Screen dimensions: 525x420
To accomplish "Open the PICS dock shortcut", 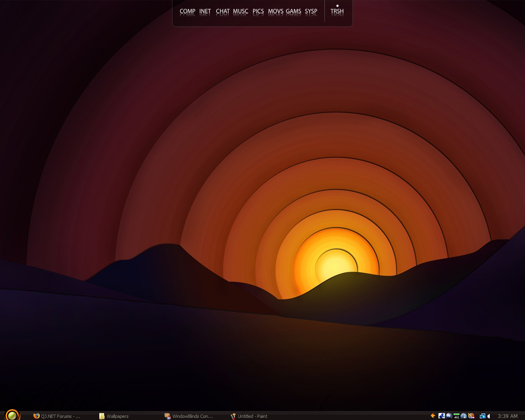I will coord(258,11).
